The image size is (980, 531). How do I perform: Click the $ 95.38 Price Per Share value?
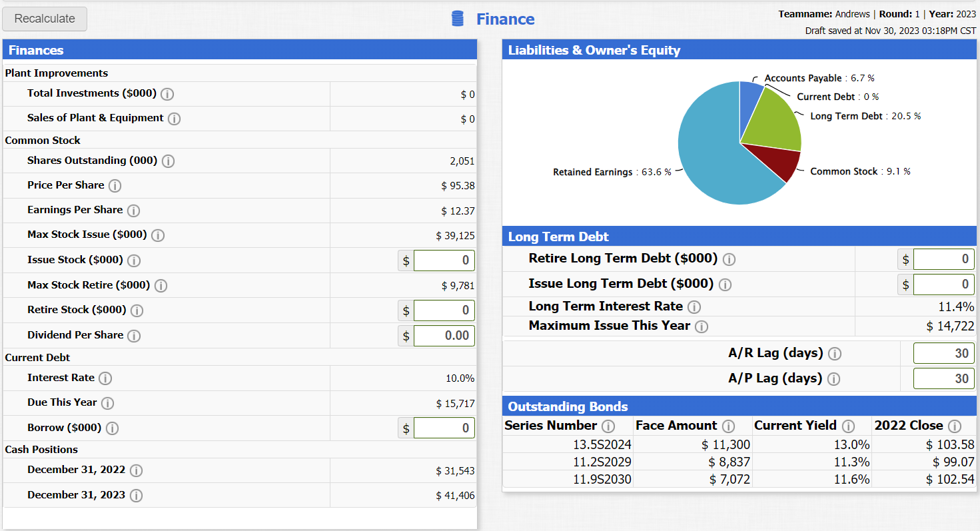click(x=458, y=185)
